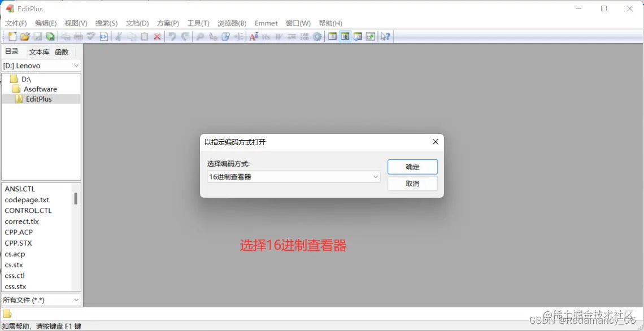Create a new document with the New icon
The width and height of the screenshot is (644, 331).
[x=12, y=36]
